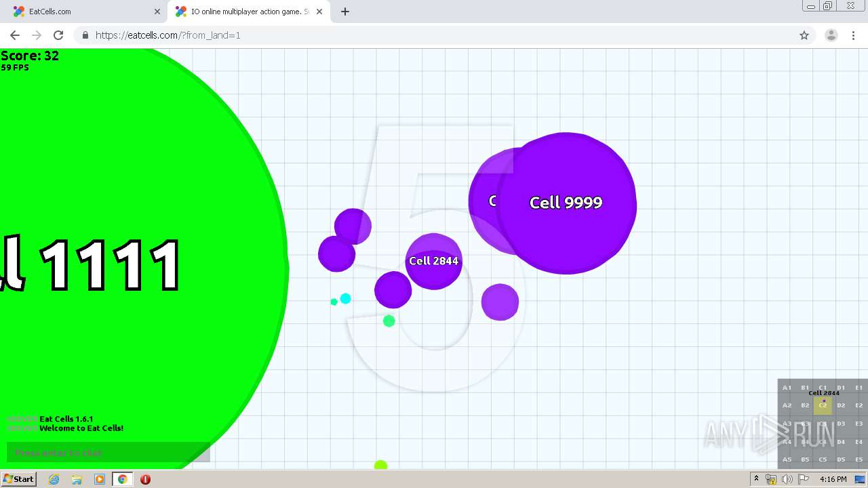Go forward in browser history

[x=37, y=35]
